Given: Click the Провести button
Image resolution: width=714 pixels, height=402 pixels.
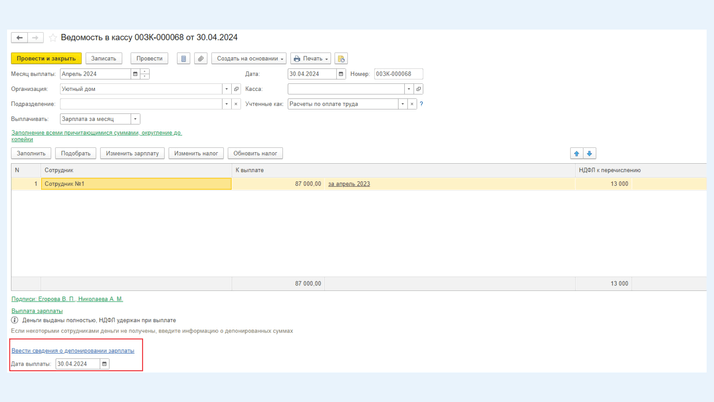Looking at the screenshot, I should pyautogui.click(x=149, y=58).
